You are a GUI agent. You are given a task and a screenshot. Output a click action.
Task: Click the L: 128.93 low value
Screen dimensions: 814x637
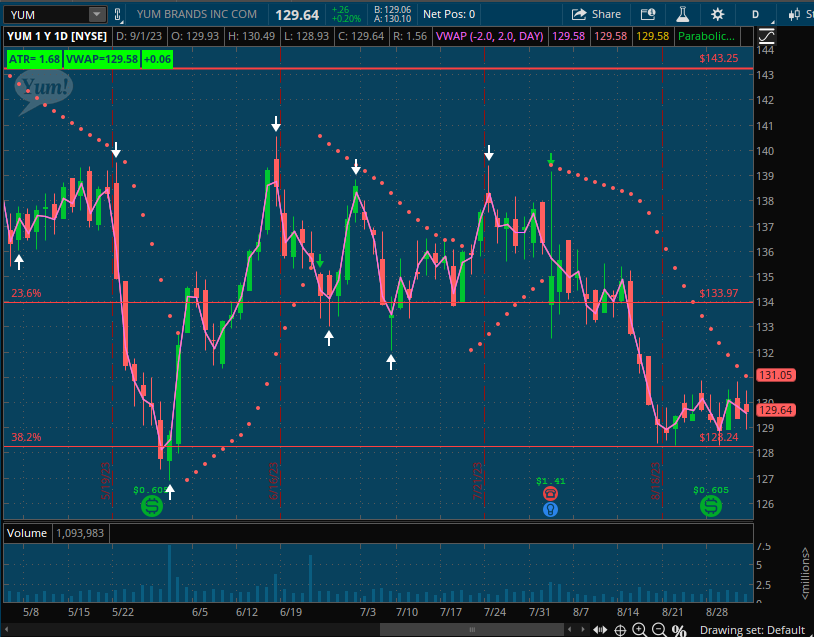click(306, 36)
